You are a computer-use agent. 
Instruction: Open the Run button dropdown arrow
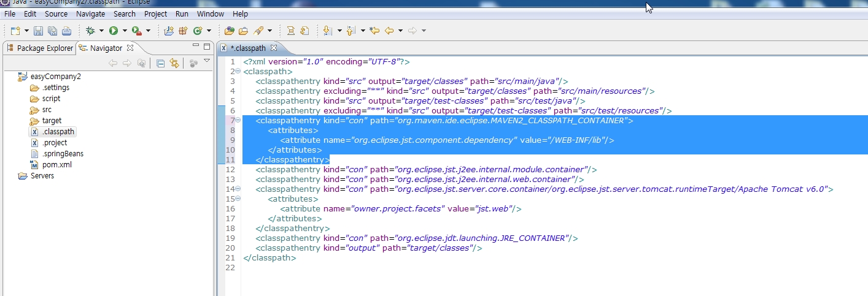click(x=125, y=31)
